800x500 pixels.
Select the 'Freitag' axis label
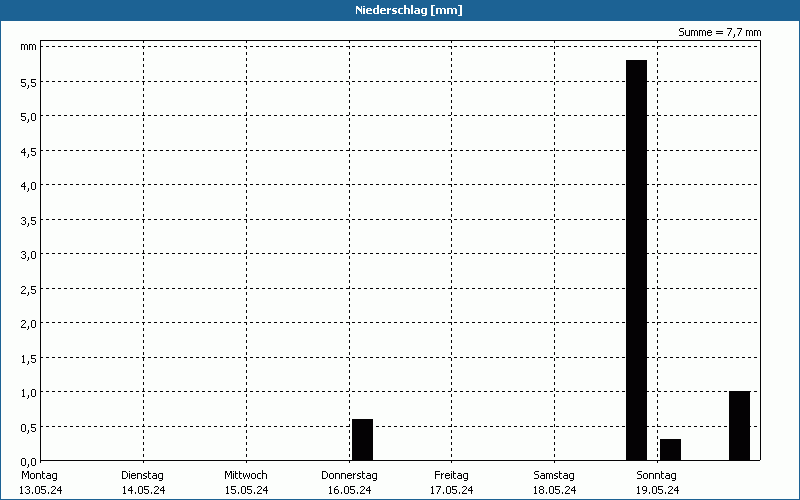coord(451,475)
